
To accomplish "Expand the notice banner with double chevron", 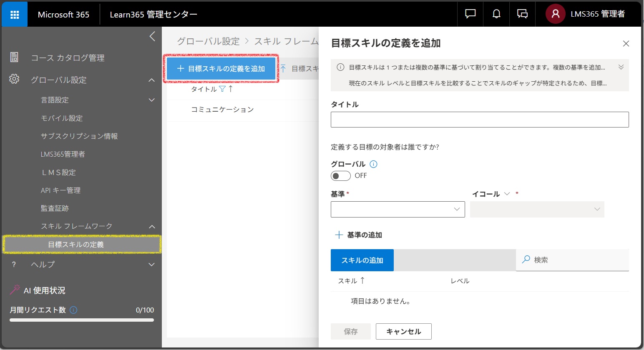I will (x=621, y=67).
